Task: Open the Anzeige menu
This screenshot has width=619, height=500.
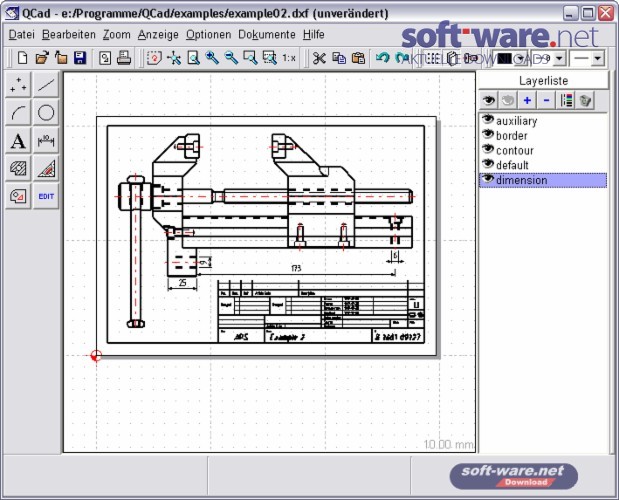Action: (x=158, y=35)
